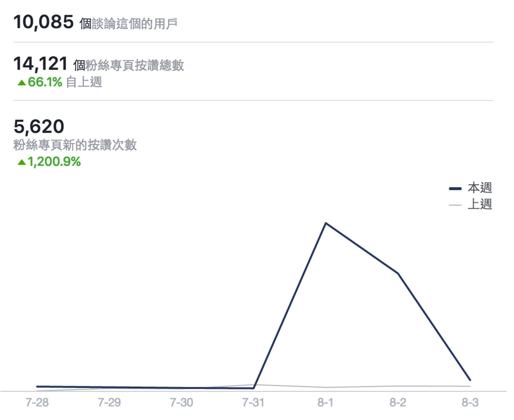
Task: Click the light 上週 legend line swatch
Action: (x=455, y=205)
